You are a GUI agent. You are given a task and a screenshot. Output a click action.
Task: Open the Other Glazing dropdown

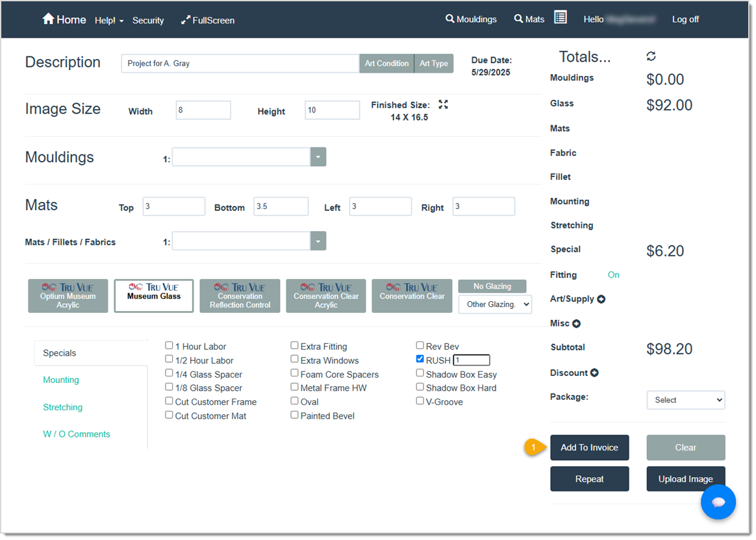coord(495,304)
